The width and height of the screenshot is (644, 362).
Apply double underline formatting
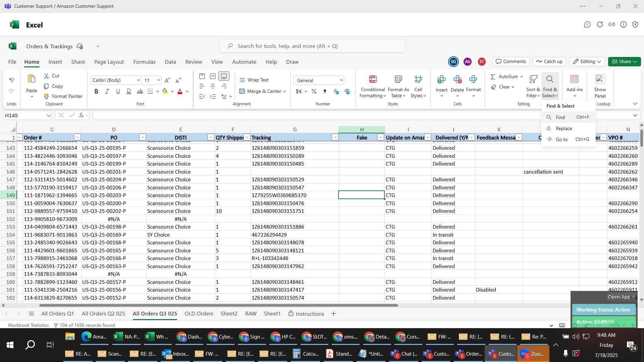pyautogui.click(x=129, y=91)
